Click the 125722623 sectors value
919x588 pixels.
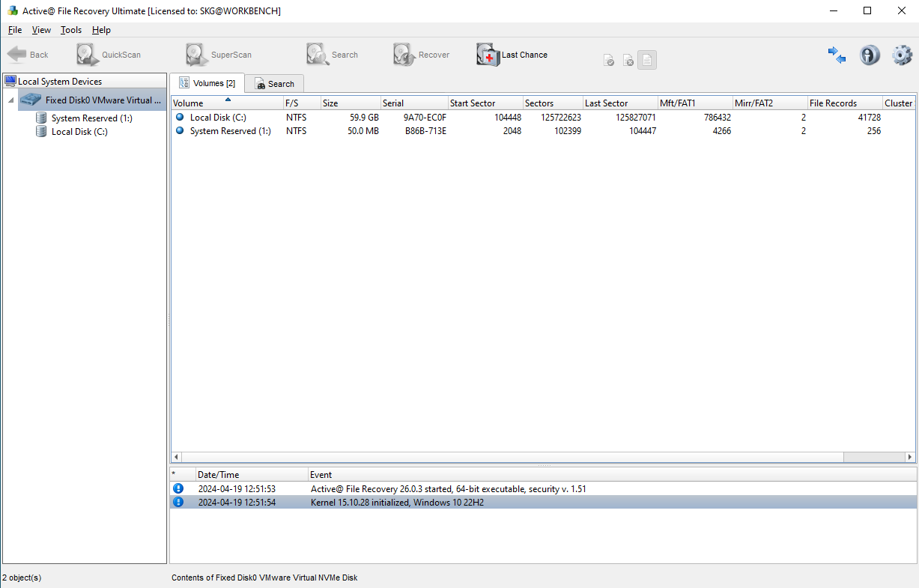tap(561, 118)
